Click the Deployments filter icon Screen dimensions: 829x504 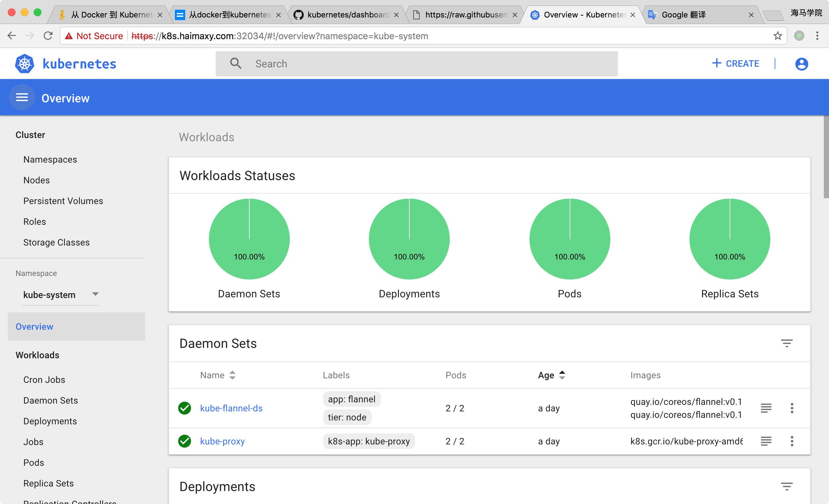tap(786, 486)
